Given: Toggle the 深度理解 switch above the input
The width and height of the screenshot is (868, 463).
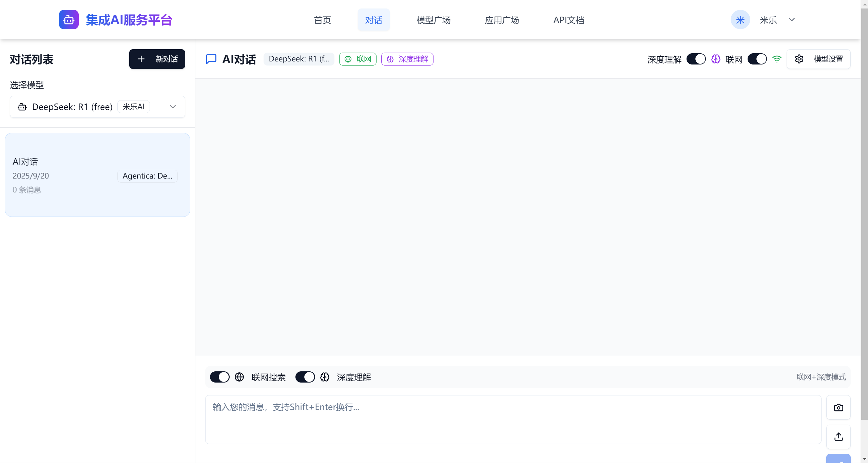Looking at the screenshot, I should pos(305,377).
